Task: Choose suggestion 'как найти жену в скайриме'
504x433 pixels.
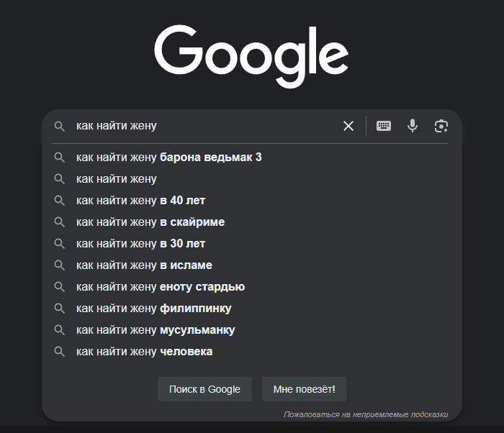Action: pyautogui.click(x=252, y=222)
